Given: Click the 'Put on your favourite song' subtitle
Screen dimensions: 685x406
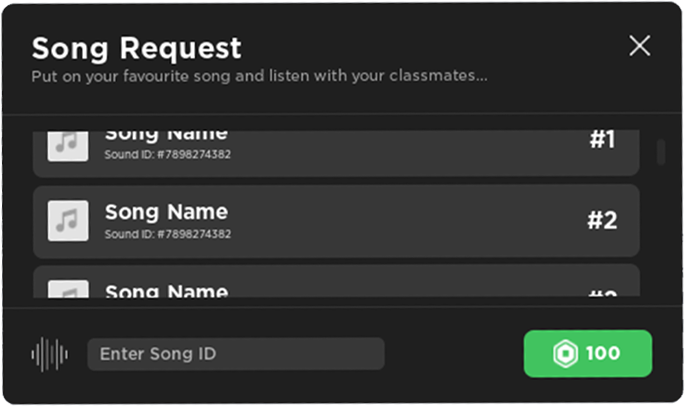Looking at the screenshot, I should (260, 75).
